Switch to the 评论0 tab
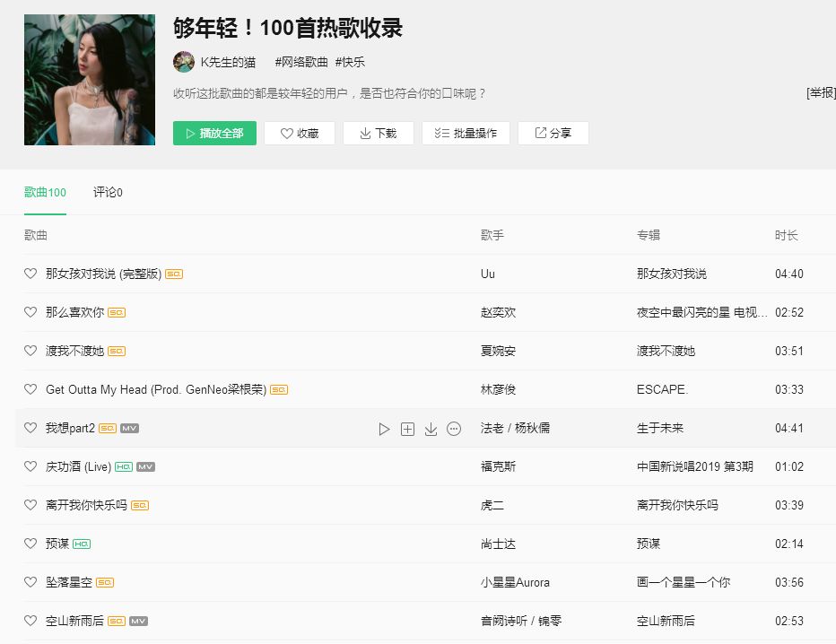Image resolution: width=836 pixels, height=644 pixels. pyautogui.click(x=108, y=193)
